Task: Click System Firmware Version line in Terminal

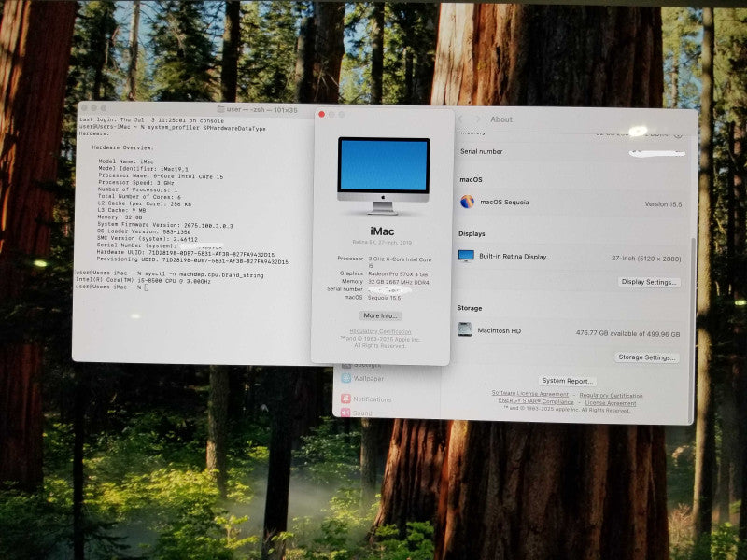Action: (x=165, y=225)
